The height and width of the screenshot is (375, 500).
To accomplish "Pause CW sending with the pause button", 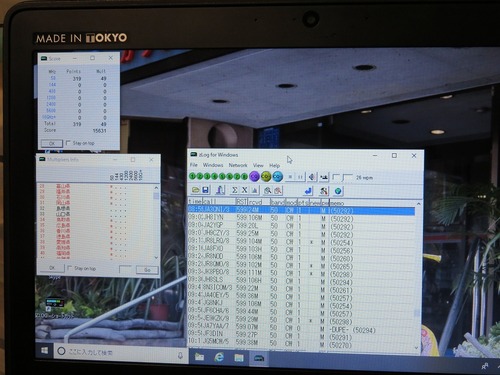I will point(300,177).
